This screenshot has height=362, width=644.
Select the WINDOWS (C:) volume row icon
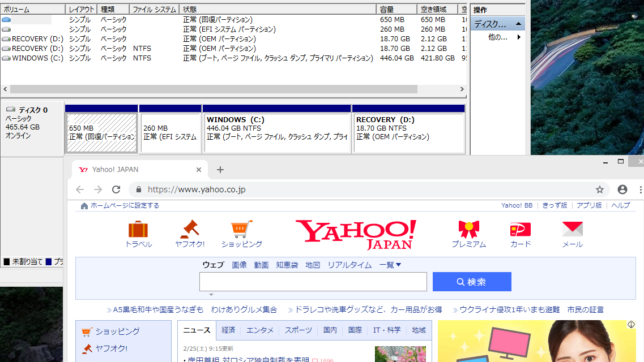[6, 58]
